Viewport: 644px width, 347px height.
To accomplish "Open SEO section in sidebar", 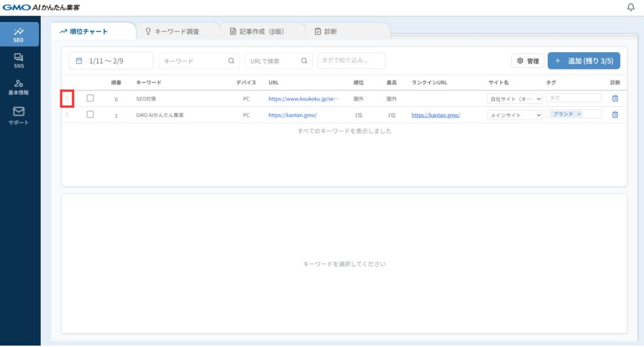I will coord(19,35).
